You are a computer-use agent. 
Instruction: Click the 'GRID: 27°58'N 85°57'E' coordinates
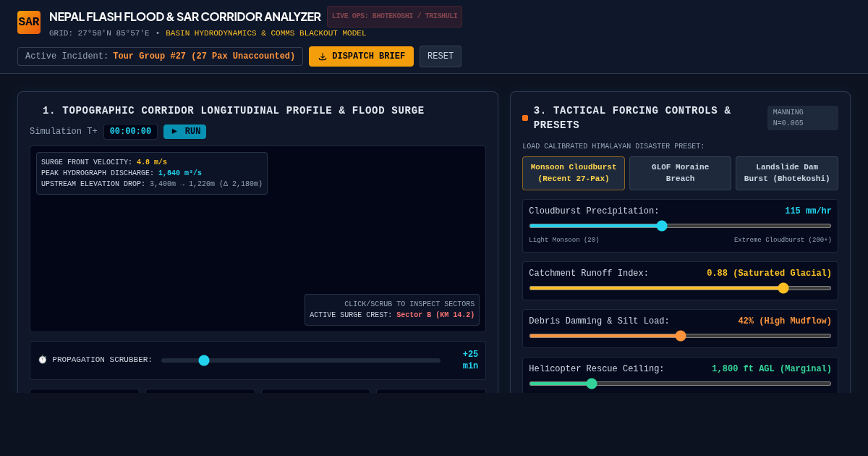(x=99, y=33)
